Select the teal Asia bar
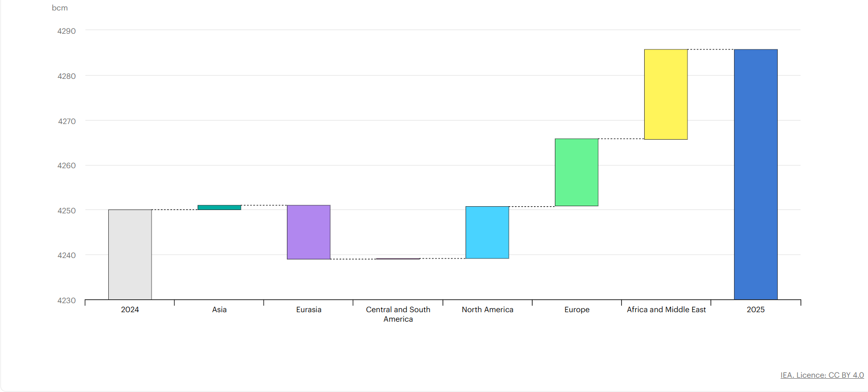 click(x=219, y=207)
